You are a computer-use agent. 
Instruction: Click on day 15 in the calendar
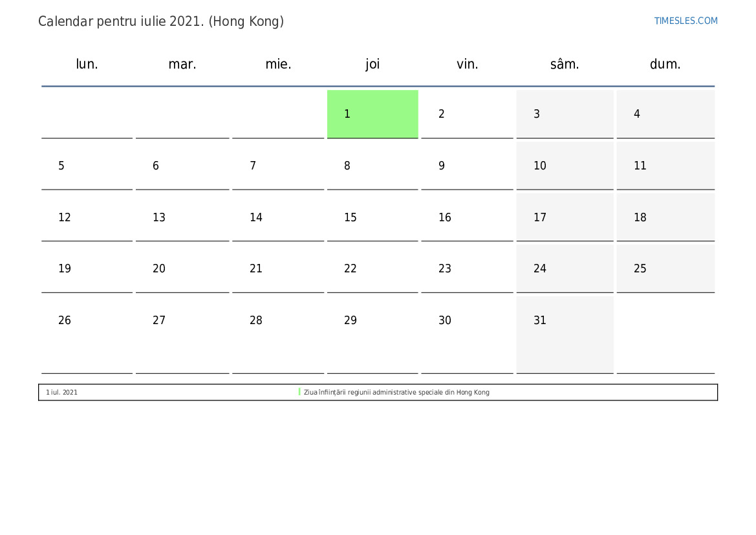pyautogui.click(x=373, y=217)
